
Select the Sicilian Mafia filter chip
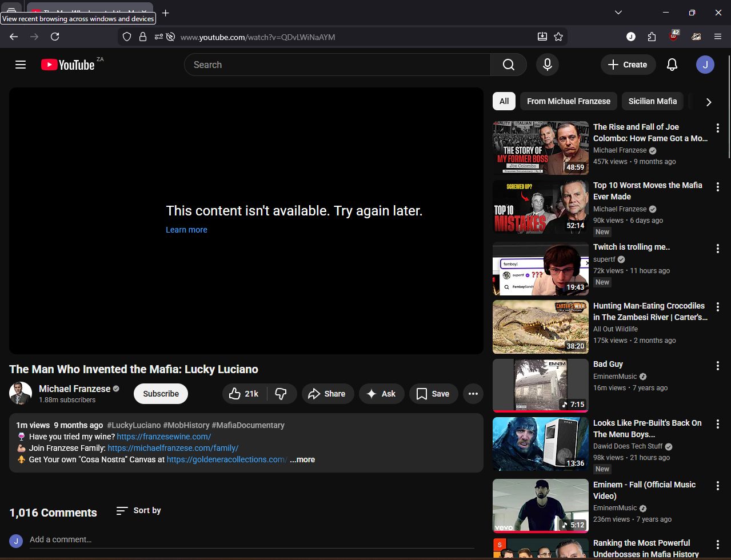pos(652,101)
